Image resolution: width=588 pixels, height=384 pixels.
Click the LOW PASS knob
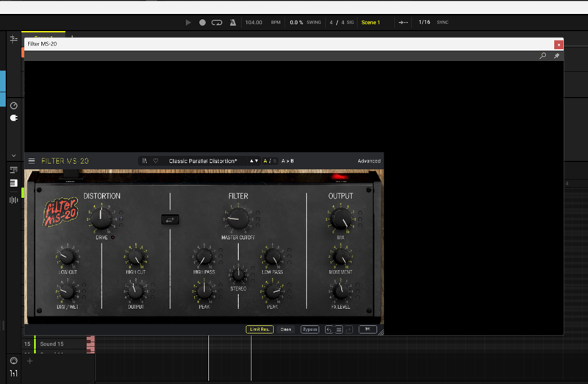tap(272, 257)
